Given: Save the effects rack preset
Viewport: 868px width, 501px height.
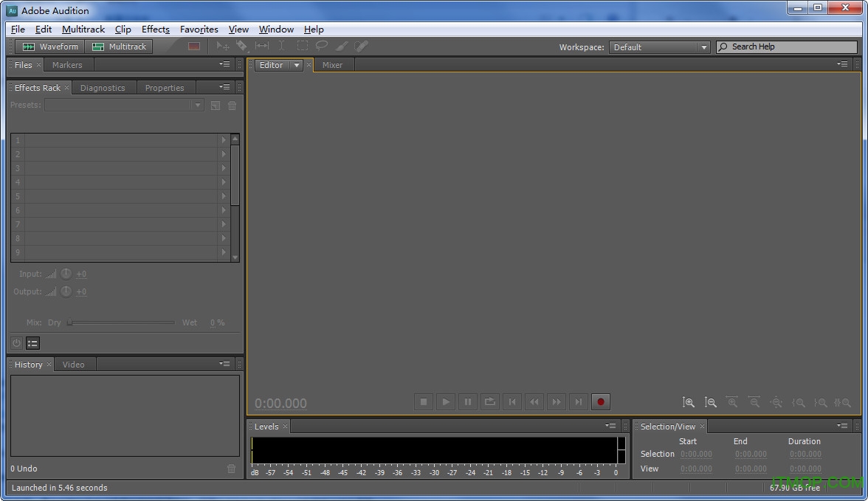Looking at the screenshot, I should click(x=216, y=106).
